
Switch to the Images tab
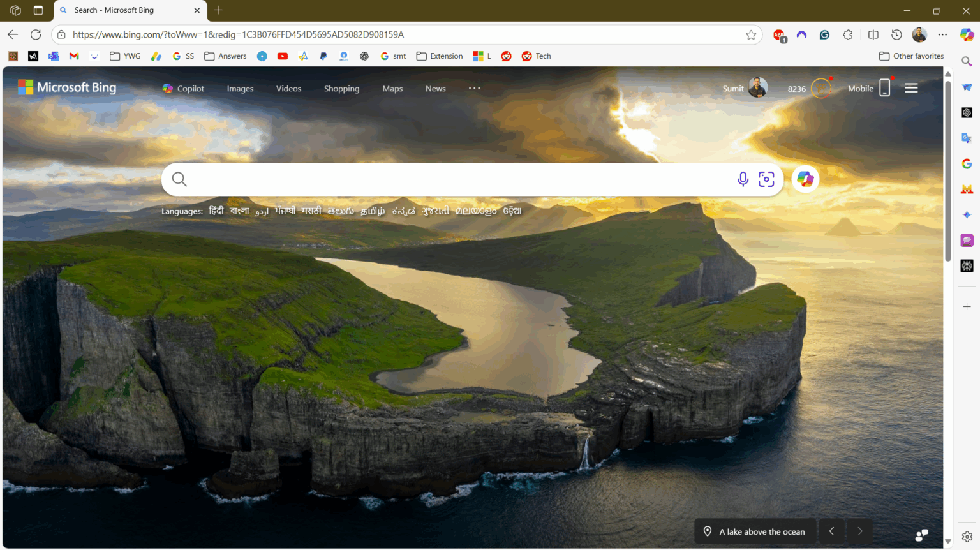point(240,89)
